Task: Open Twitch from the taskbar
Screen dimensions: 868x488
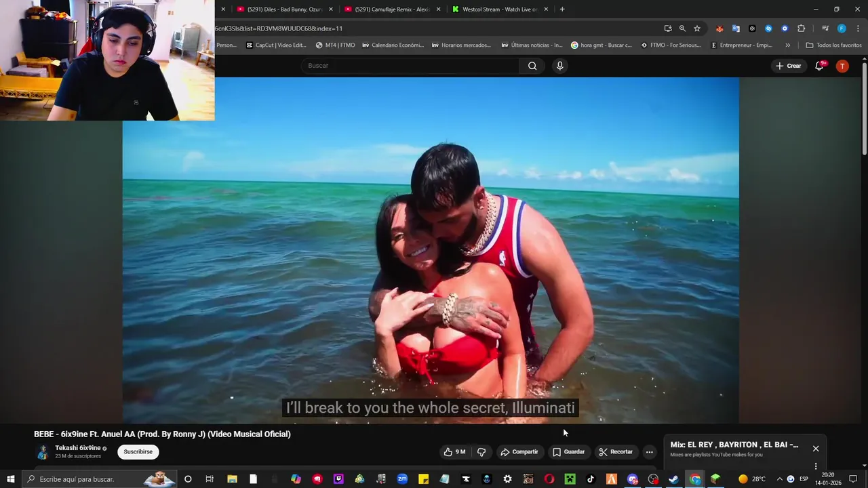Action: [338, 479]
